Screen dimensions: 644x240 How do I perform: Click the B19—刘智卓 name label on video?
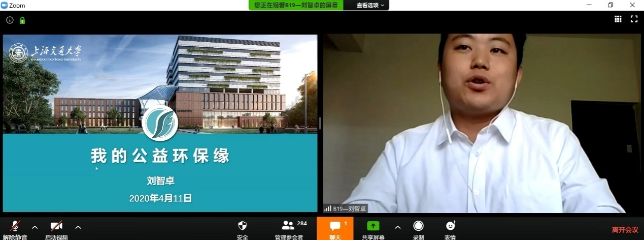(x=345, y=208)
